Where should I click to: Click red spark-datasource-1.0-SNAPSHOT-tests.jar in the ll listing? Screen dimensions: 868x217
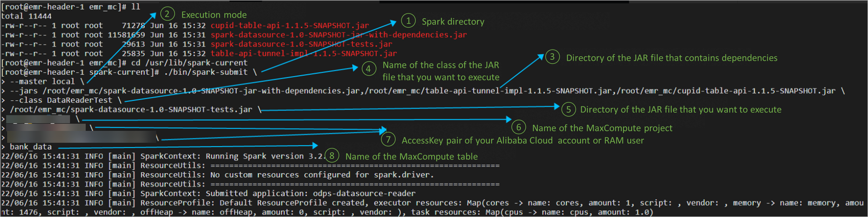(x=301, y=44)
